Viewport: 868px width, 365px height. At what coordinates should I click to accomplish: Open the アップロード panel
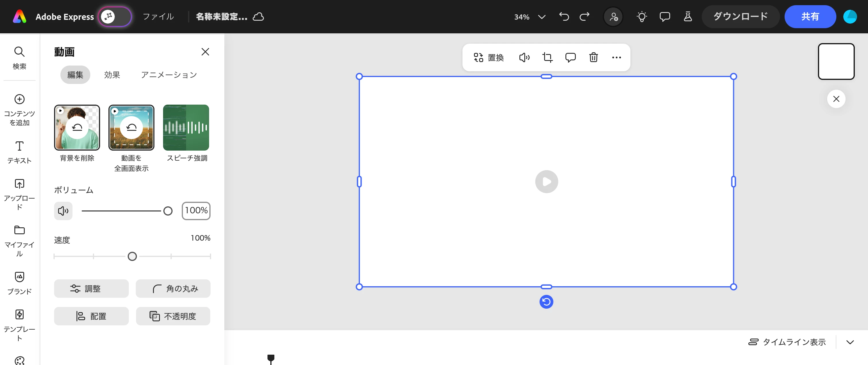tap(19, 194)
